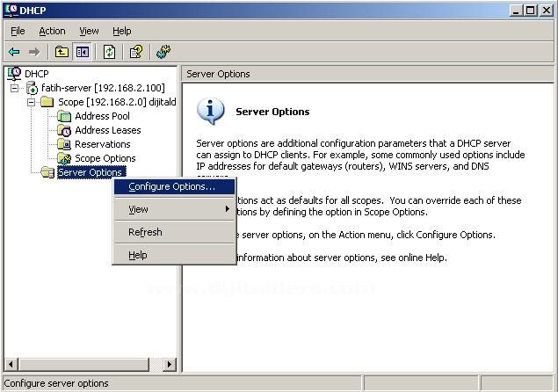
Task: Collapse the fatih-server tree node
Action: [15, 88]
